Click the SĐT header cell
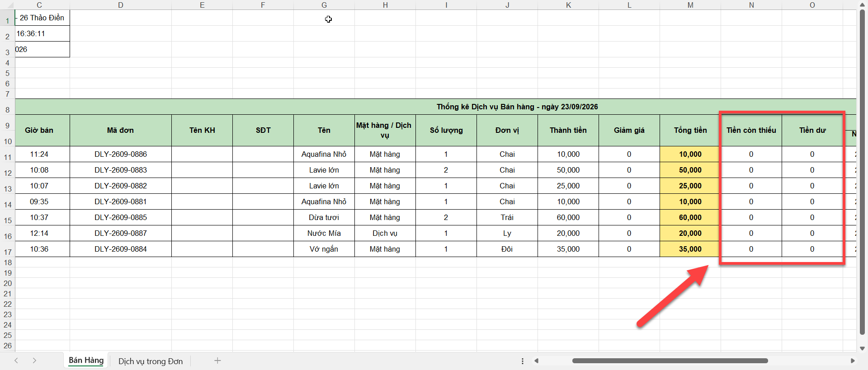The width and height of the screenshot is (868, 370). [x=263, y=130]
